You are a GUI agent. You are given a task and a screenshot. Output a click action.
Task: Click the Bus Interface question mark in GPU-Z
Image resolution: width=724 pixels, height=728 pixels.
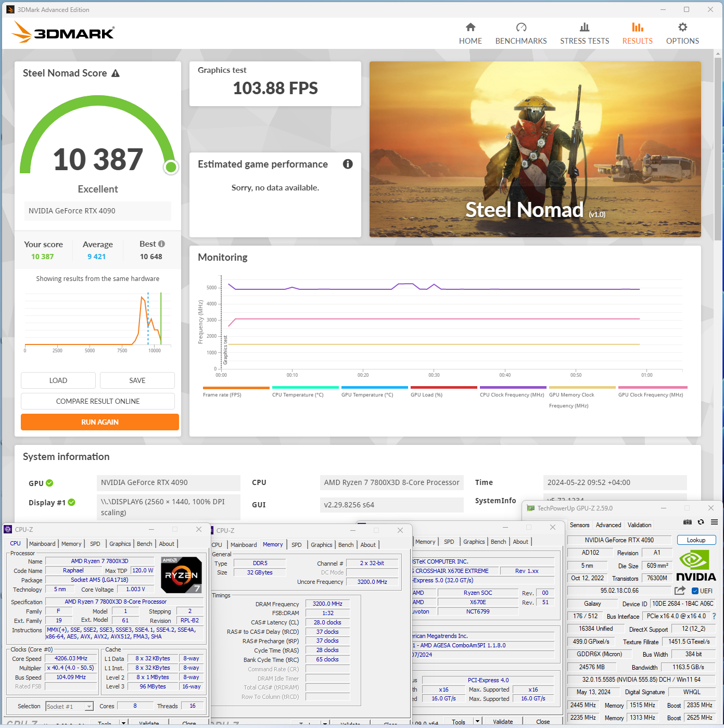[x=714, y=616]
